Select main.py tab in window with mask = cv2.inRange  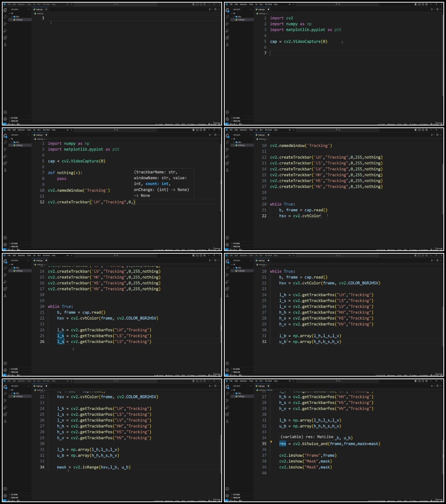coord(40,386)
